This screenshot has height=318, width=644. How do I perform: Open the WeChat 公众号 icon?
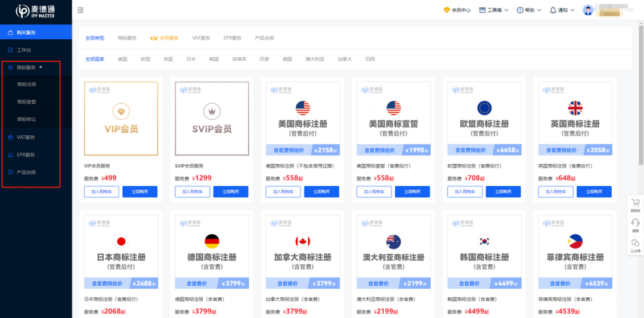click(x=635, y=244)
